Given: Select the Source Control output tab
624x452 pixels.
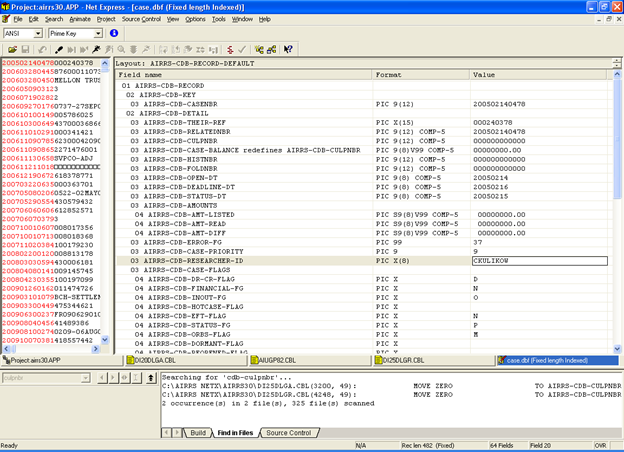Looking at the screenshot, I should click(x=288, y=432).
